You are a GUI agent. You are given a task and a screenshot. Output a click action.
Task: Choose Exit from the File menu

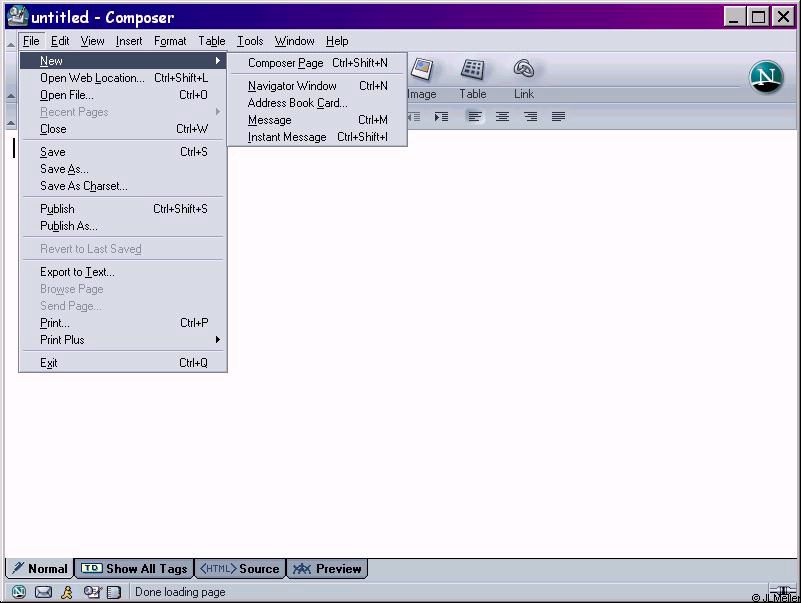point(123,363)
